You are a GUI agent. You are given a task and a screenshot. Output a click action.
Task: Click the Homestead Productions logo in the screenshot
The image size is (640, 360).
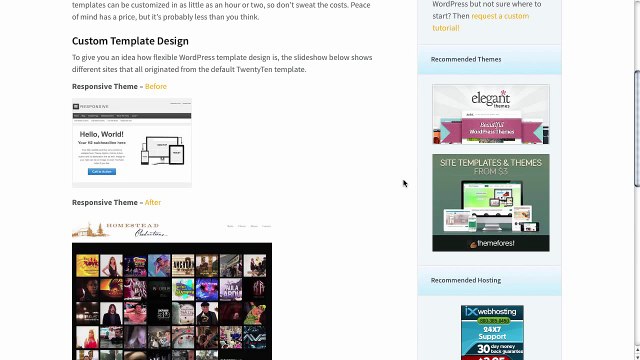tap(120, 230)
